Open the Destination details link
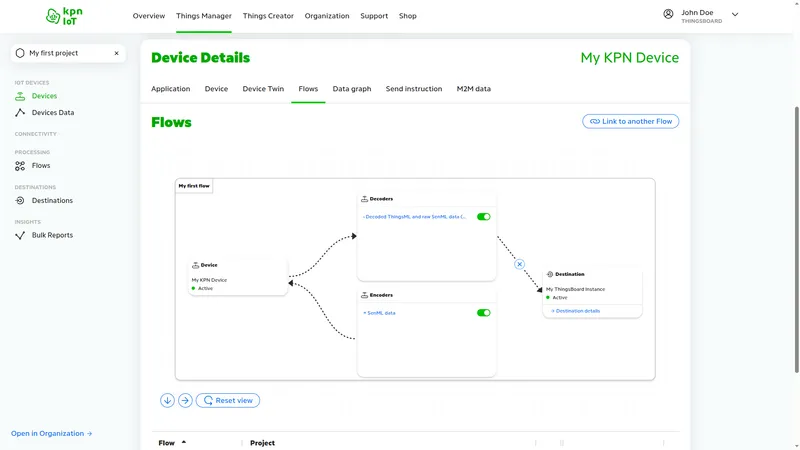This screenshot has height=450, width=800. (576, 311)
